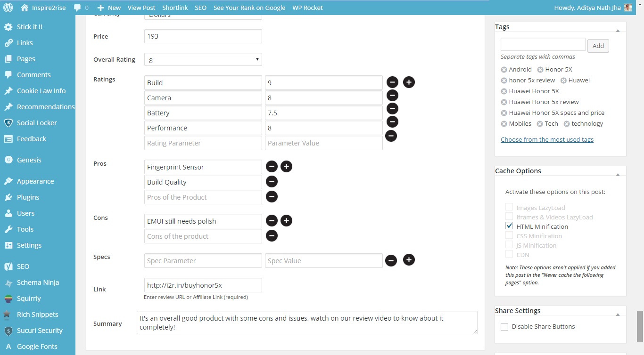Open Choose from the most used tags

pos(547,139)
